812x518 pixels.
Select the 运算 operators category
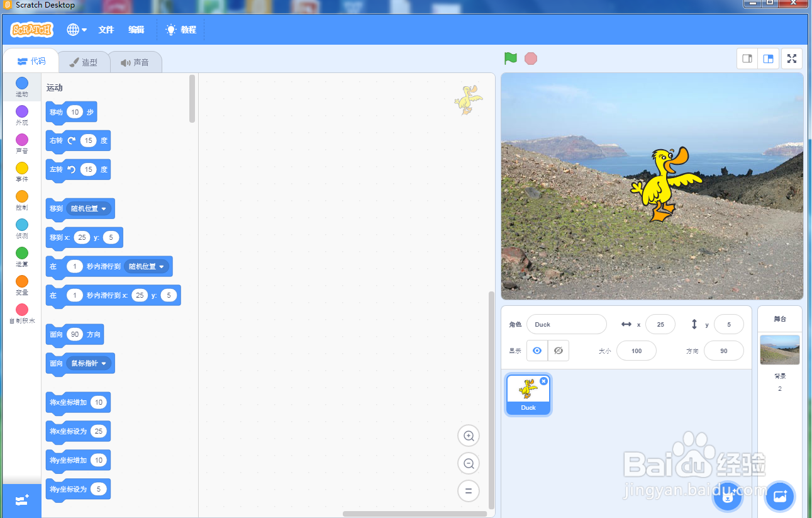coord(22,257)
